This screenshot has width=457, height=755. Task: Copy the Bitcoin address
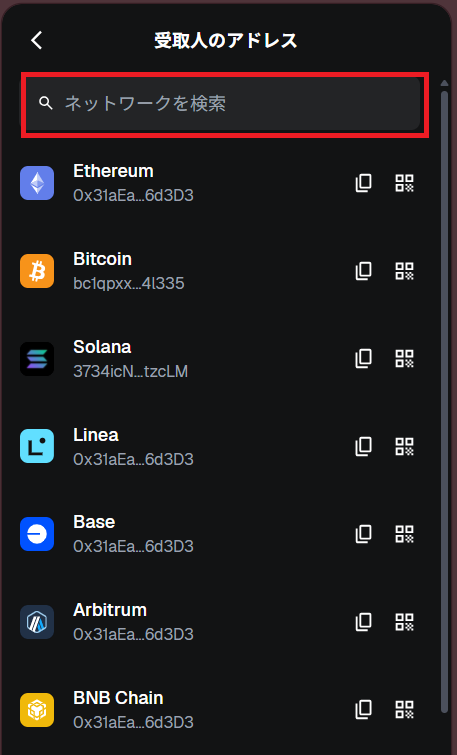pos(364,271)
